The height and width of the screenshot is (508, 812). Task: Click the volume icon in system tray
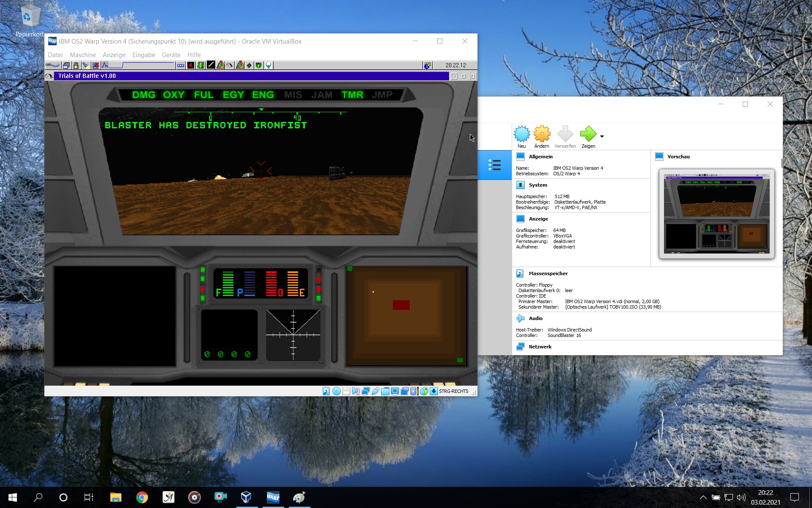(x=741, y=497)
